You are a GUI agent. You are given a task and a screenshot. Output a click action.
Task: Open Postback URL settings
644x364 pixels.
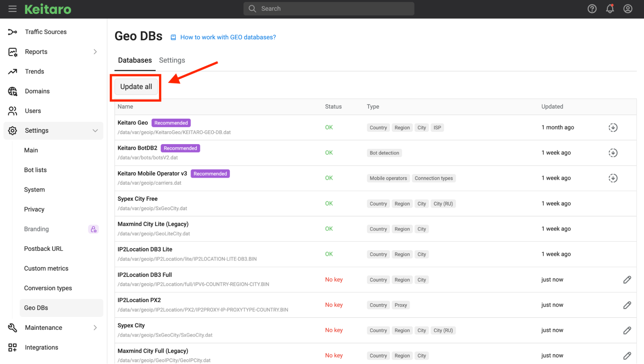click(43, 249)
